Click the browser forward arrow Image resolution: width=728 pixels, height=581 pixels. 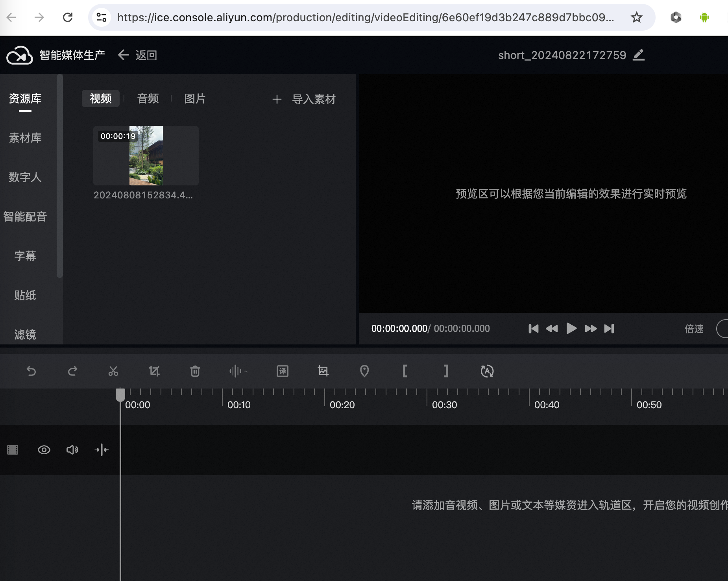click(39, 17)
